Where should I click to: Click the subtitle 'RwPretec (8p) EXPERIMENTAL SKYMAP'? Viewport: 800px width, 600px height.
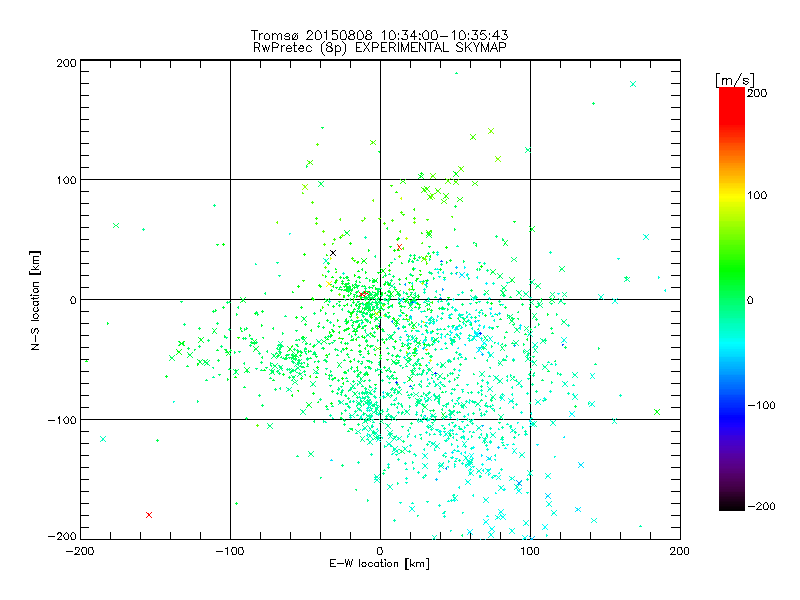pos(380,48)
